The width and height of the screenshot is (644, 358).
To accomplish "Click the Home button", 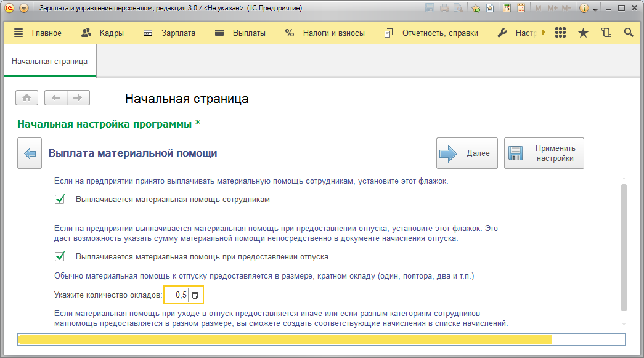I will [x=26, y=98].
